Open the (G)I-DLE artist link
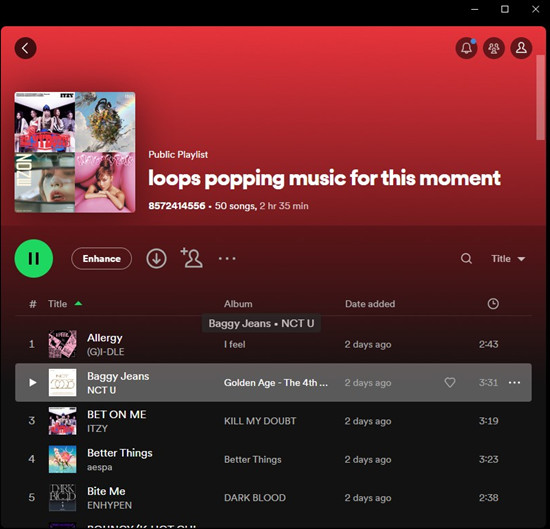This screenshot has width=550, height=529. tap(106, 352)
